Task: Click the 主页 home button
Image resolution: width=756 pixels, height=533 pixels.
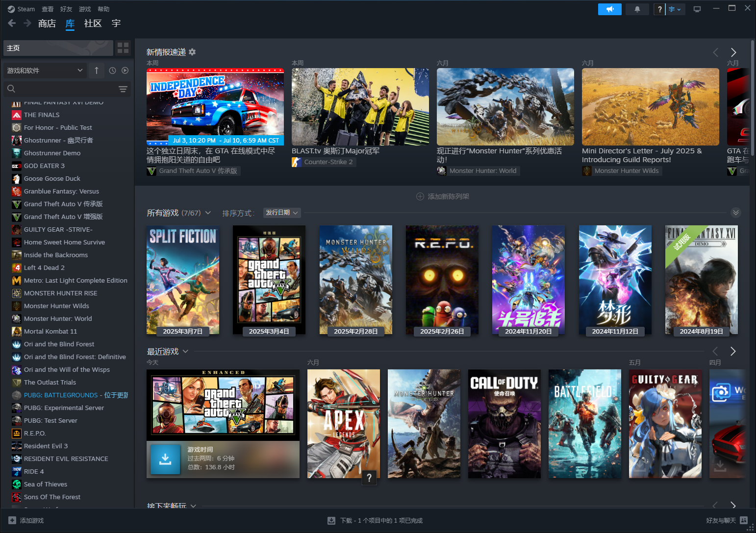Action: pyautogui.click(x=58, y=48)
